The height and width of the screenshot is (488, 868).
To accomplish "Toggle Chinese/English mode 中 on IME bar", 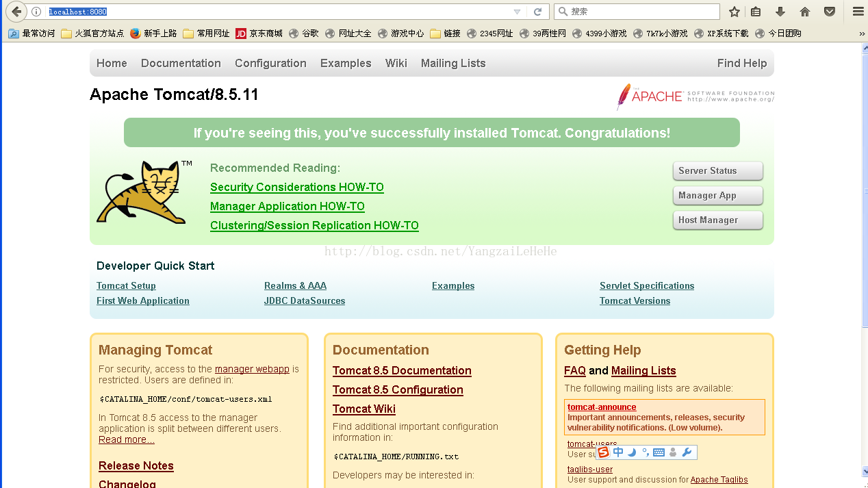I will (x=618, y=452).
